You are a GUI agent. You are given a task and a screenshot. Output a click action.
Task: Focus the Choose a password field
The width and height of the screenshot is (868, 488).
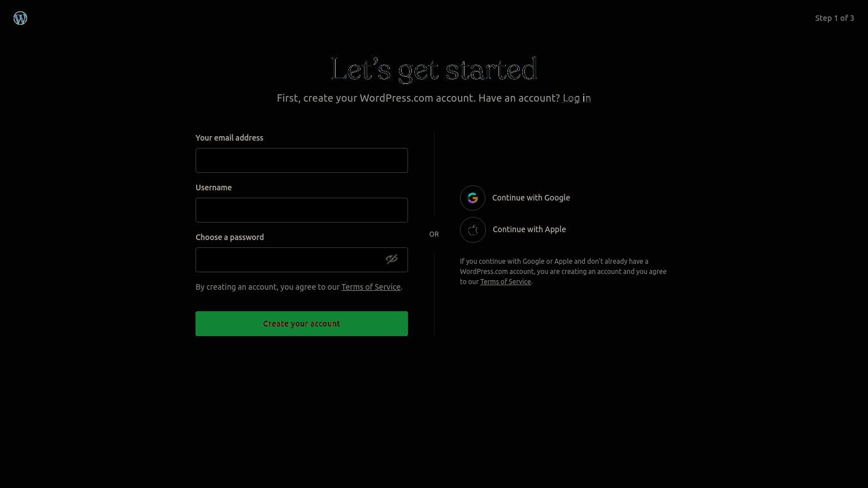302,260
